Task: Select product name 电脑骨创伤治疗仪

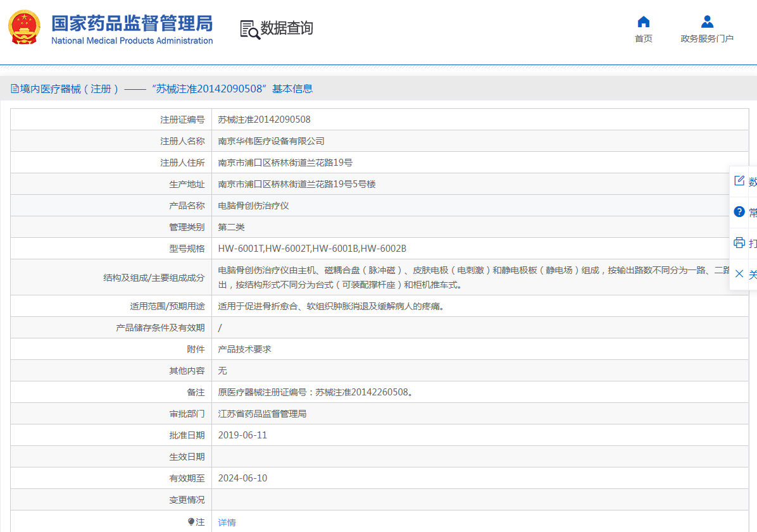Action: [x=253, y=206]
